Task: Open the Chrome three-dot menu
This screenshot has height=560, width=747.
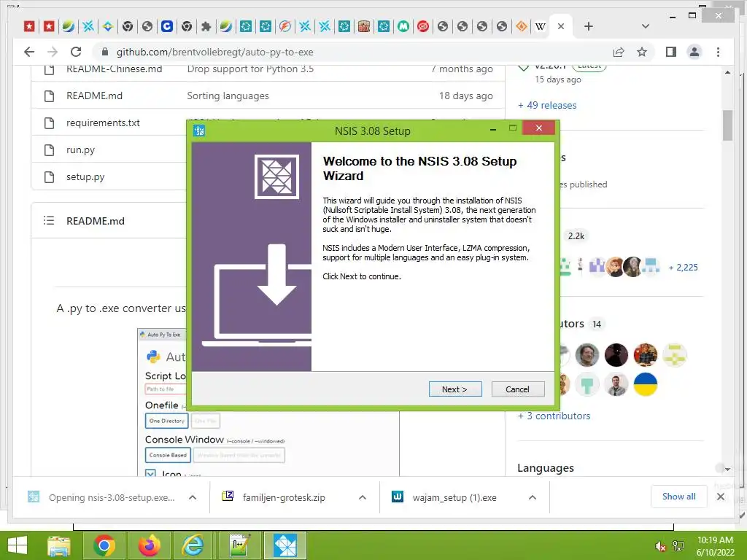Action: [x=718, y=52]
